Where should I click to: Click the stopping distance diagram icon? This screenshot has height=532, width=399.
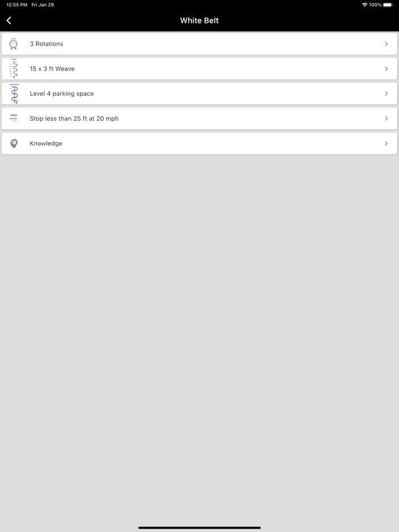click(x=14, y=118)
